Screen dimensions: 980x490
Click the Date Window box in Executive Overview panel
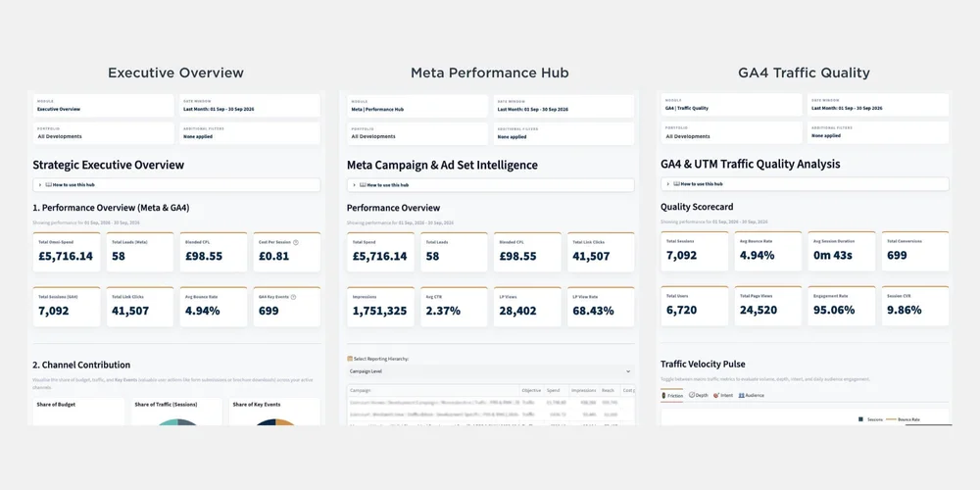pos(249,106)
